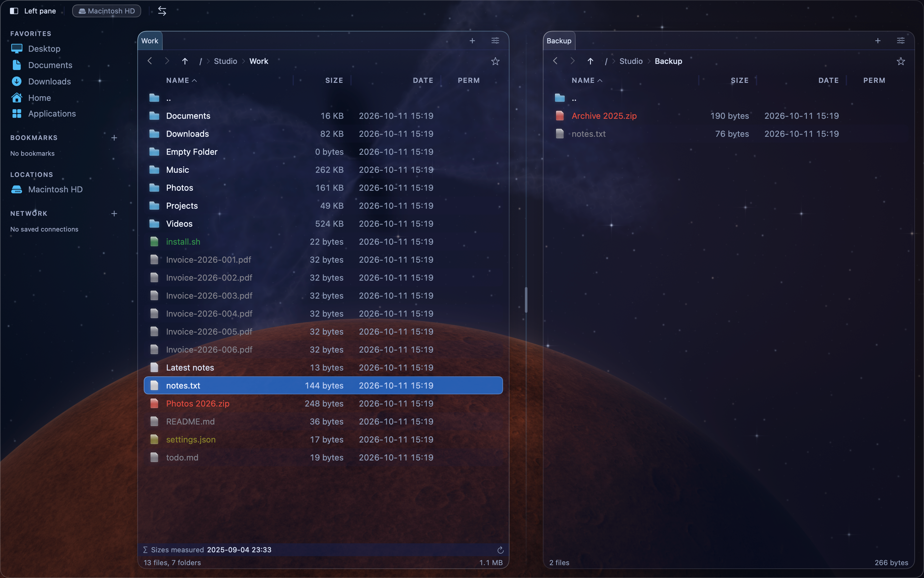Viewport: 924px width, 578px height.
Task: Go back in Backup pane
Action: tap(555, 61)
